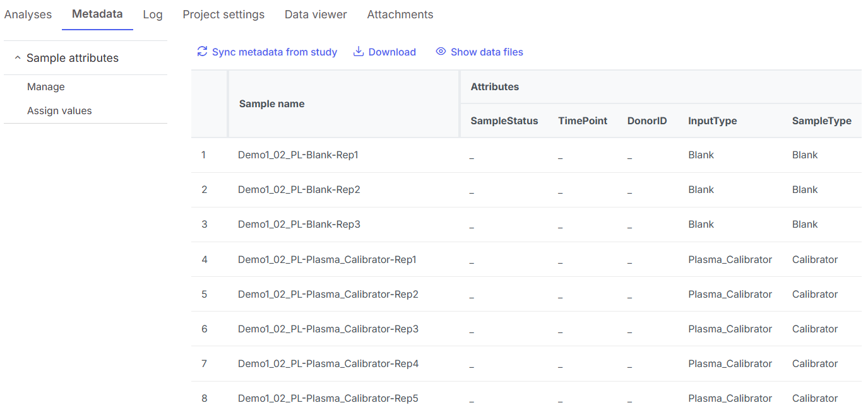
Task: Open the Project settings tab
Action: click(223, 15)
